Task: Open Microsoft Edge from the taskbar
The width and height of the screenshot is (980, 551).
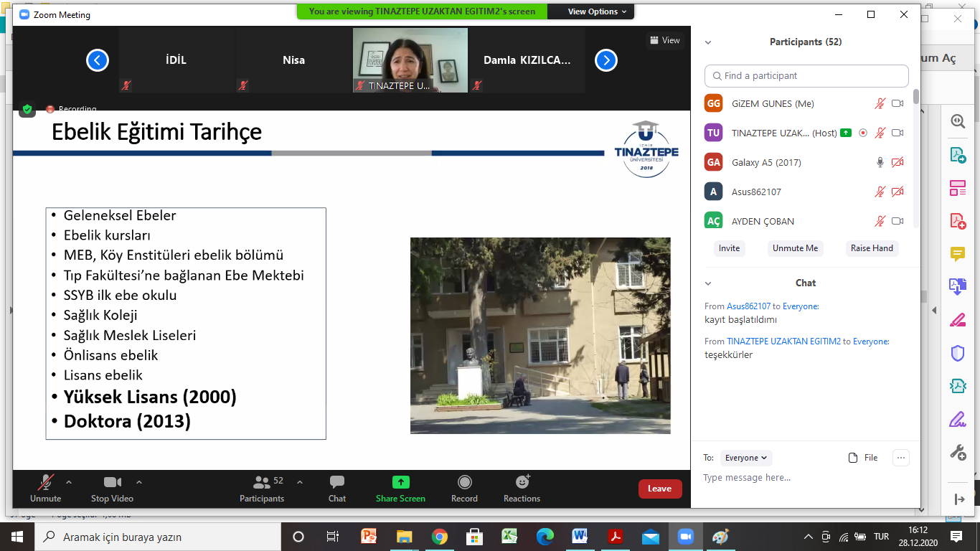Action: 545,537
